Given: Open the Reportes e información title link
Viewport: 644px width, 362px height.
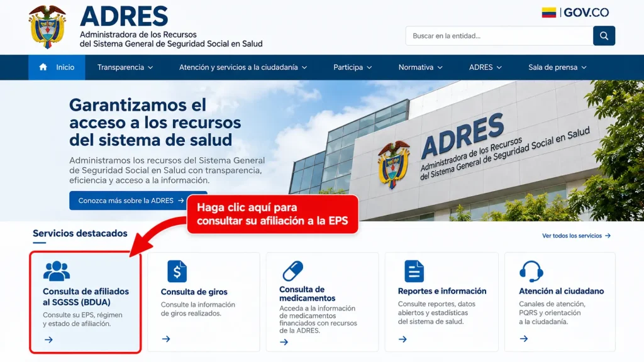Looking at the screenshot, I should 442,291.
